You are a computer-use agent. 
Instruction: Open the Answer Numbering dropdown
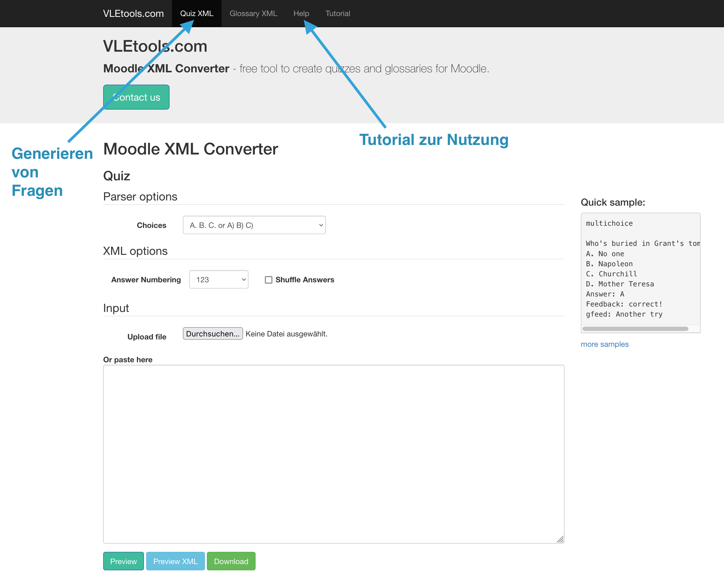tap(218, 280)
